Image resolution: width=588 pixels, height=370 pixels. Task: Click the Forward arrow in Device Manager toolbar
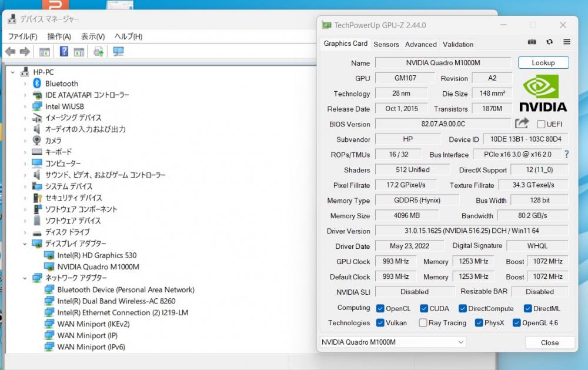click(25, 51)
